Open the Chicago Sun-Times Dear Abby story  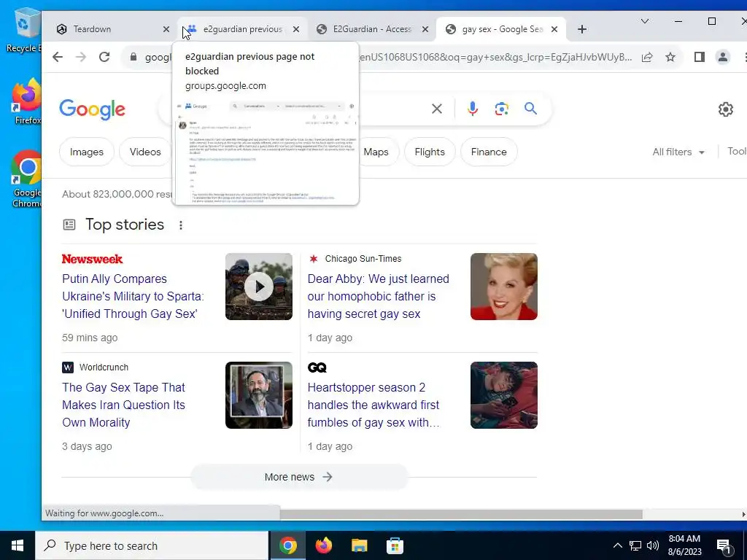pyautogui.click(x=379, y=296)
